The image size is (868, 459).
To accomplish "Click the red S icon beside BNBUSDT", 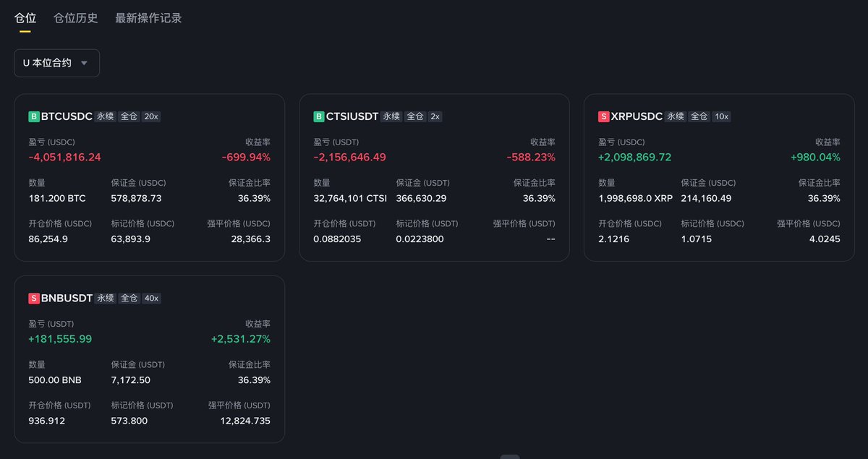I will click(34, 299).
